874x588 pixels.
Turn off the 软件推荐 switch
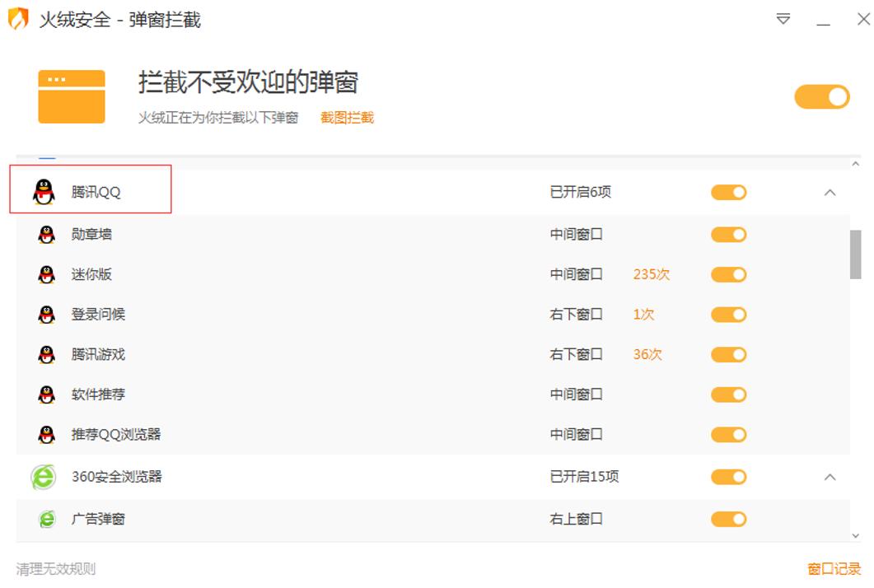(x=728, y=394)
